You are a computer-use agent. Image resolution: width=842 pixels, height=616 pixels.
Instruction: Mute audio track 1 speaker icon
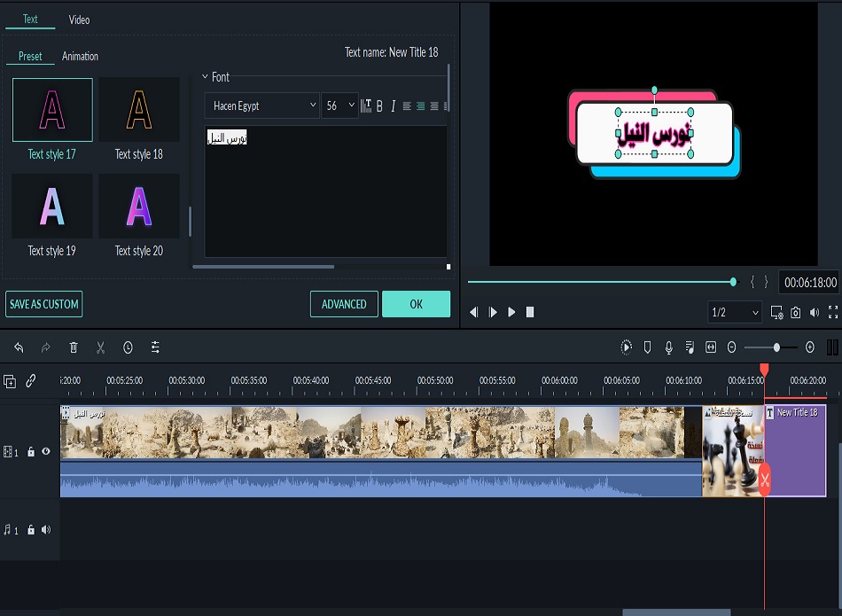tap(46, 530)
